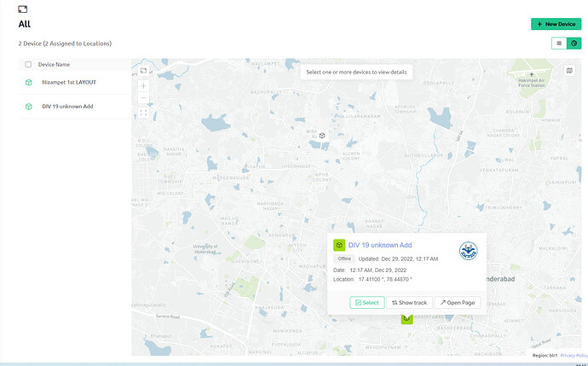Image resolution: width=588 pixels, height=366 pixels.
Task: Switch to list view toggle
Action: click(x=559, y=44)
